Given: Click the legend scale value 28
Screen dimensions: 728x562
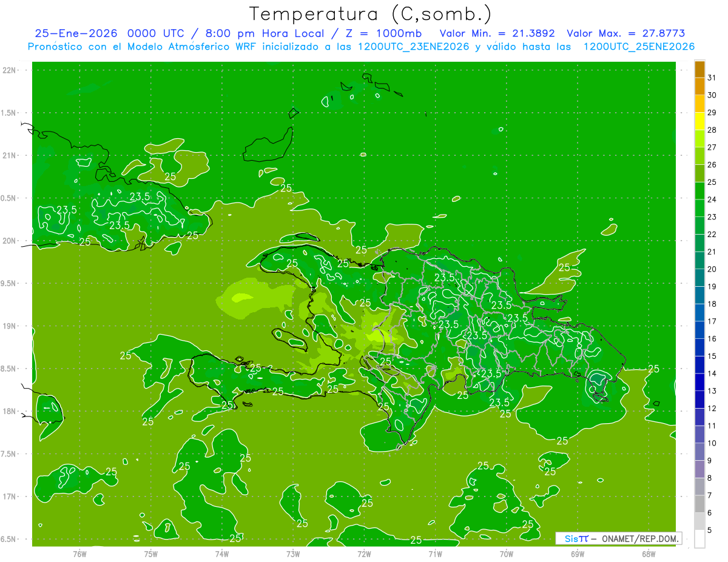Looking at the screenshot, I should [x=712, y=130].
